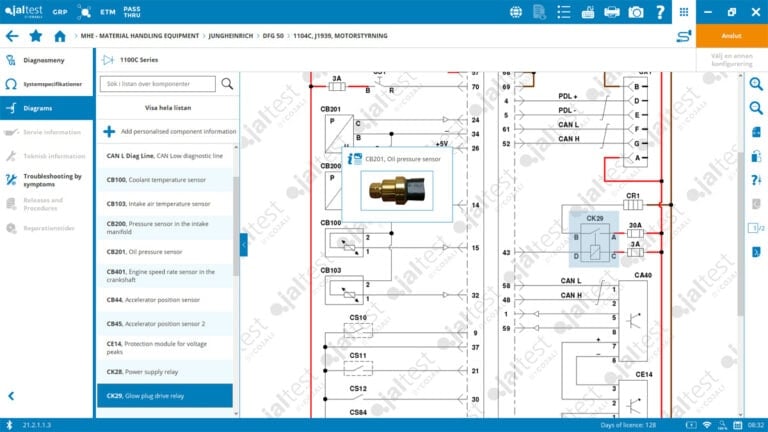Open the 1/2 page selector icon
This screenshot has width=768, height=432.
[756, 228]
